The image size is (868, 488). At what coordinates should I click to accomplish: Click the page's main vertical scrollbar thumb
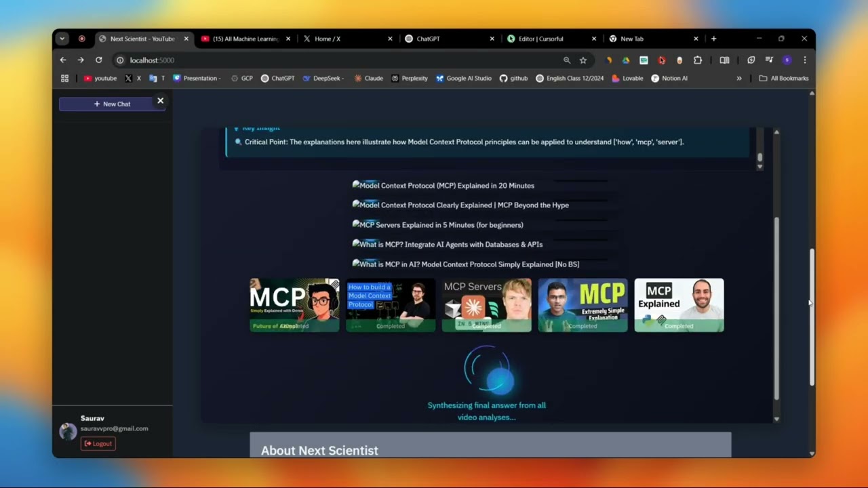[811, 317]
